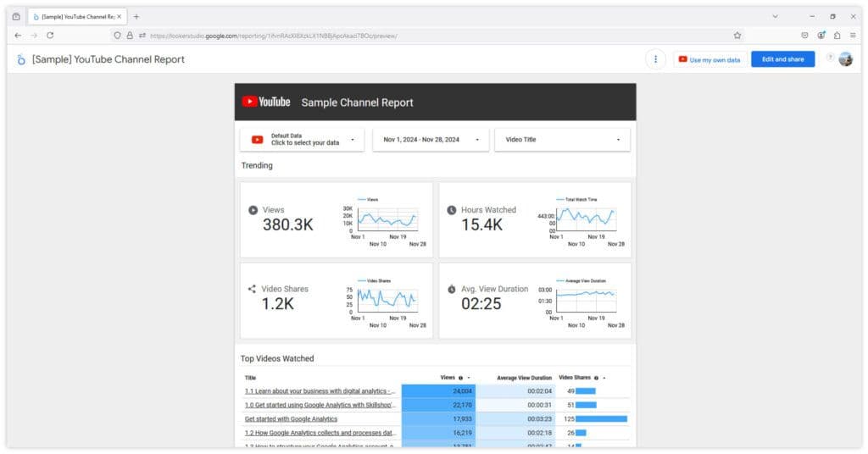Sort table by Views column arrow
Image resolution: width=868 pixels, height=454 pixels.
(469, 378)
